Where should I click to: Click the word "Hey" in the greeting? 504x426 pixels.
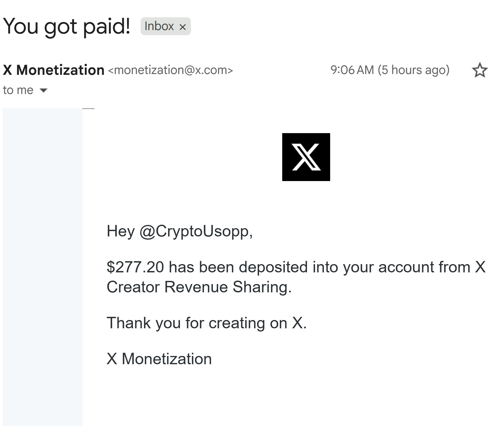point(121,231)
